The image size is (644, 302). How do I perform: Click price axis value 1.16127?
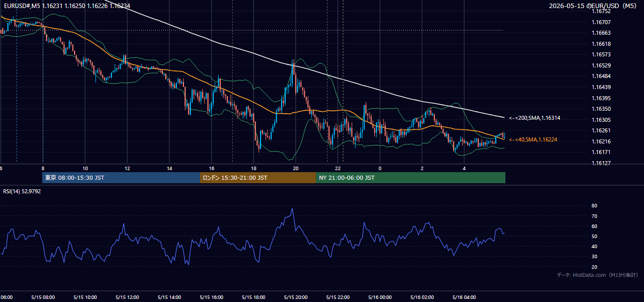point(601,163)
